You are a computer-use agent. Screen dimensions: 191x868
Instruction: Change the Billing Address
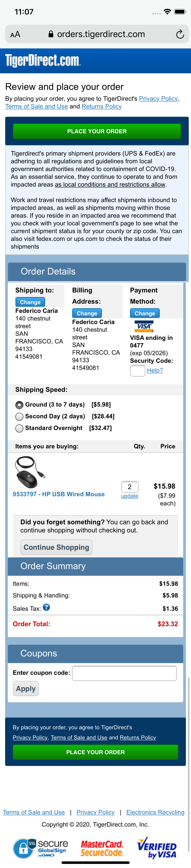(87, 313)
